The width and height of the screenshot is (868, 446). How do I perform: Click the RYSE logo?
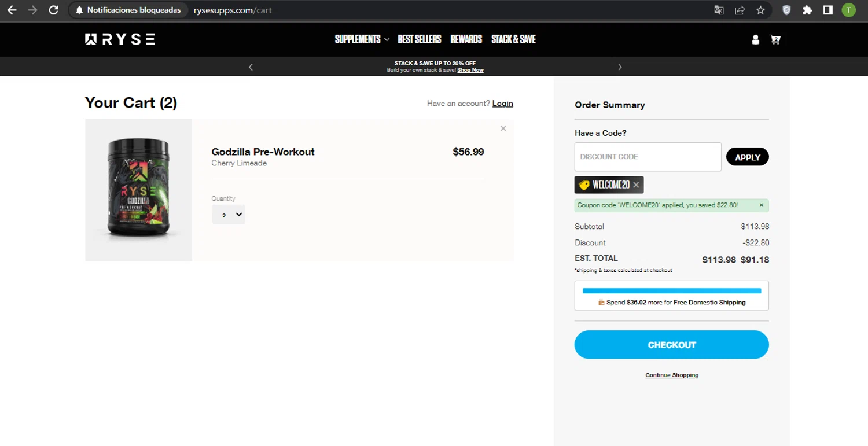(120, 39)
